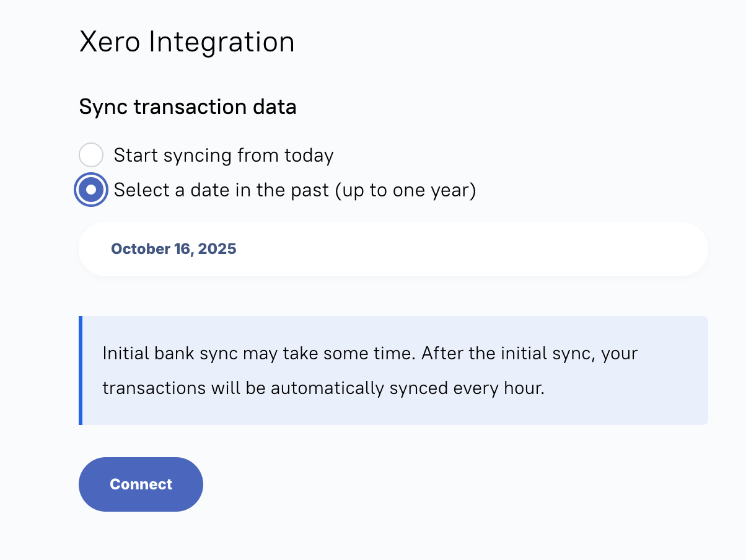The width and height of the screenshot is (746, 560).
Task: Click the blue accent bar on notice
Action: point(81,370)
